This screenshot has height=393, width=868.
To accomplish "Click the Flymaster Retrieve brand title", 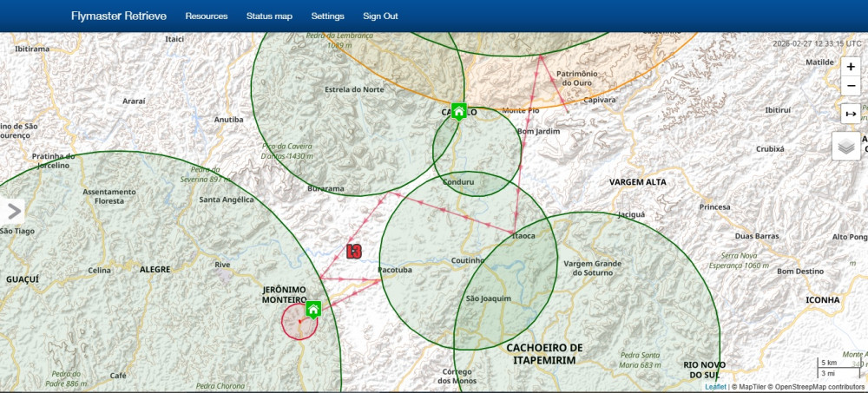I will 118,16.
